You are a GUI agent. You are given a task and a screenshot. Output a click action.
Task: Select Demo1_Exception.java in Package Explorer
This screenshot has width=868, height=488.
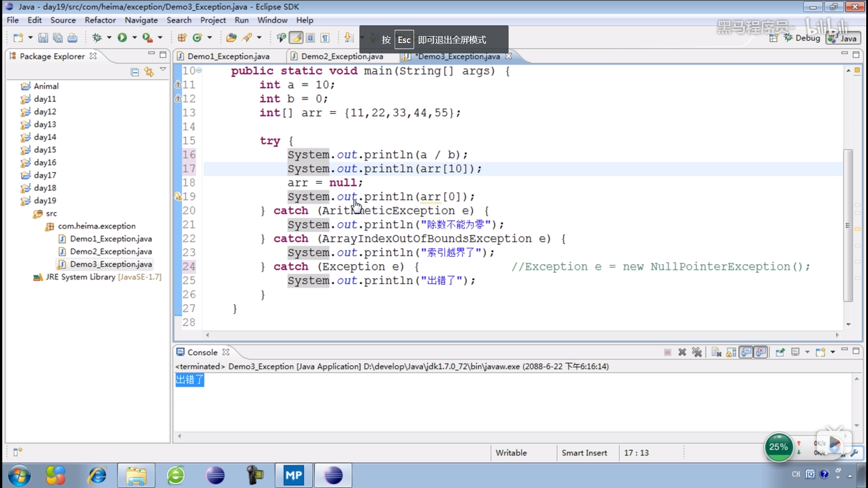111,239
